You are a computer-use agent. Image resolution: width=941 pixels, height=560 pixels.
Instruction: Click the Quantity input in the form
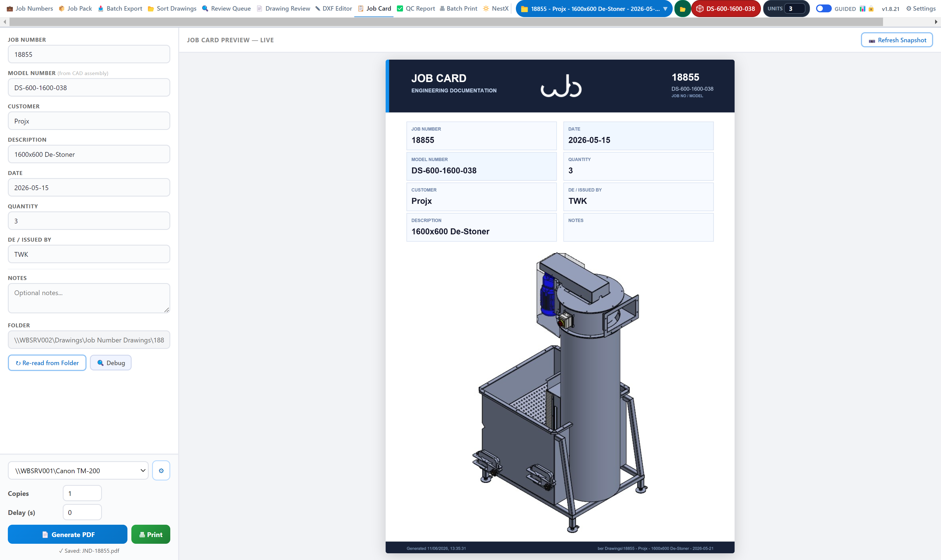point(89,221)
